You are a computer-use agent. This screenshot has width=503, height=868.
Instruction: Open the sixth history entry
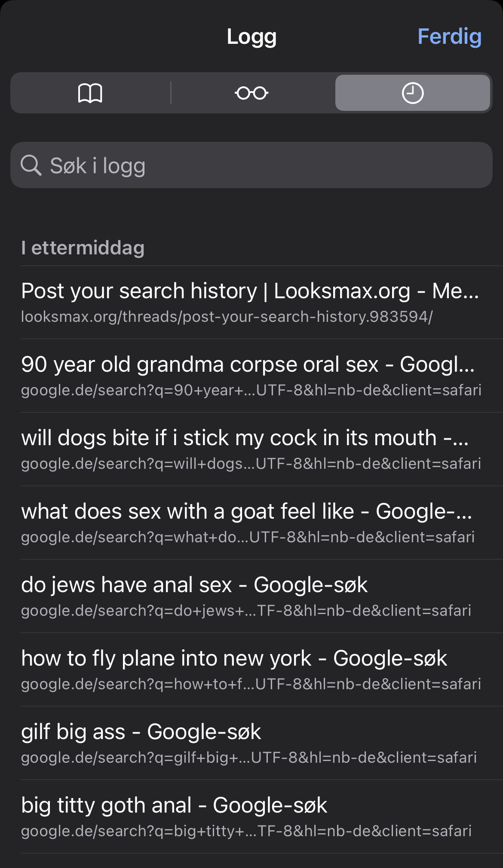252,669
